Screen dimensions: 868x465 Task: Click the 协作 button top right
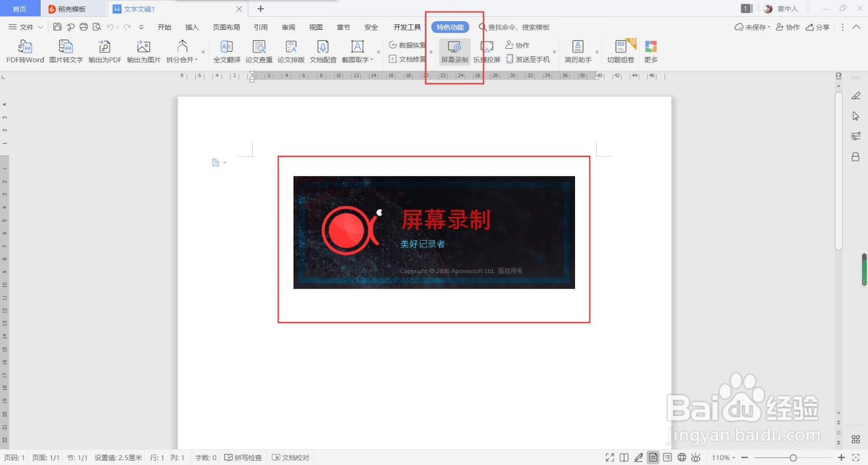pos(788,27)
